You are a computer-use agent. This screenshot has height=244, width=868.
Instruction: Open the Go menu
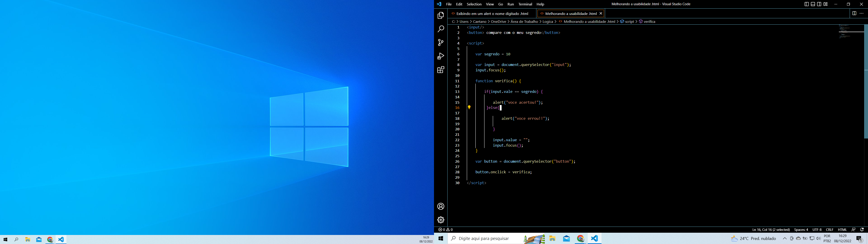500,4
